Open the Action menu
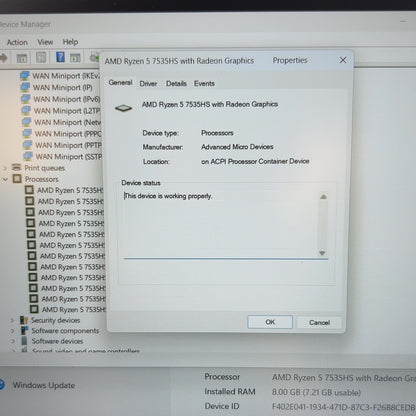Image resolution: width=416 pixels, height=416 pixels. click(17, 42)
